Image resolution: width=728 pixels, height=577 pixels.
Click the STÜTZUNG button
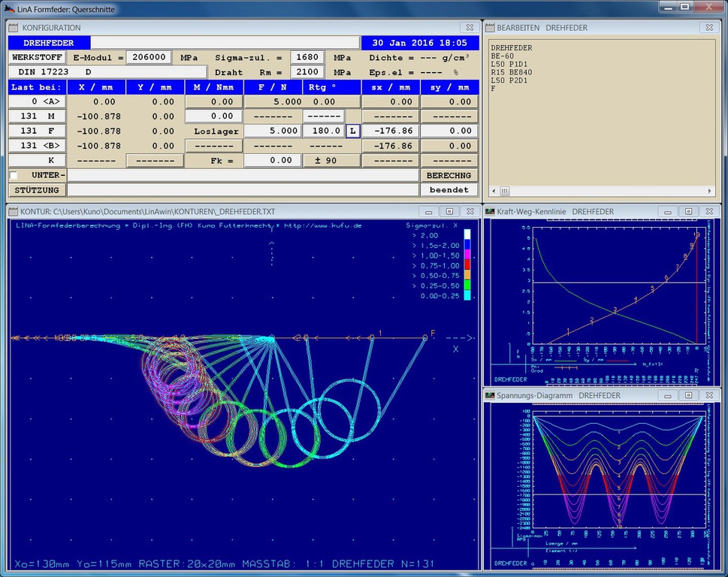point(38,190)
